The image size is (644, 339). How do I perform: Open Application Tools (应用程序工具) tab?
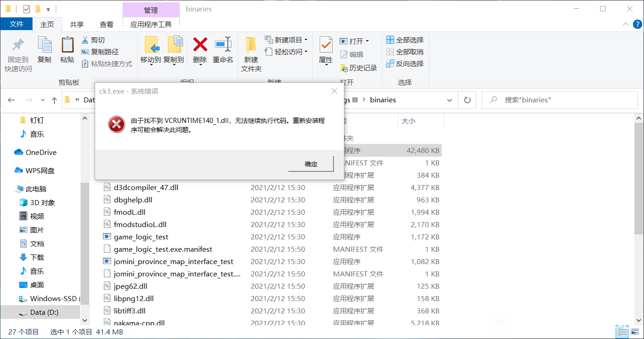(151, 24)
